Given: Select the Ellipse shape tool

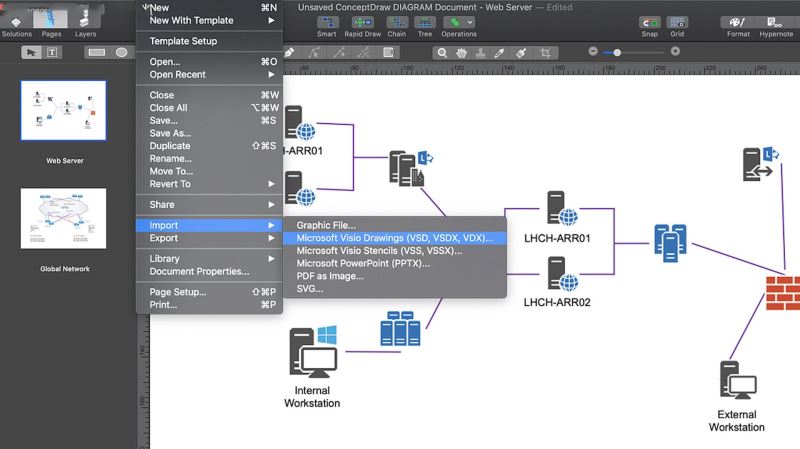Looking at the screenshot, I should (121, 53).
